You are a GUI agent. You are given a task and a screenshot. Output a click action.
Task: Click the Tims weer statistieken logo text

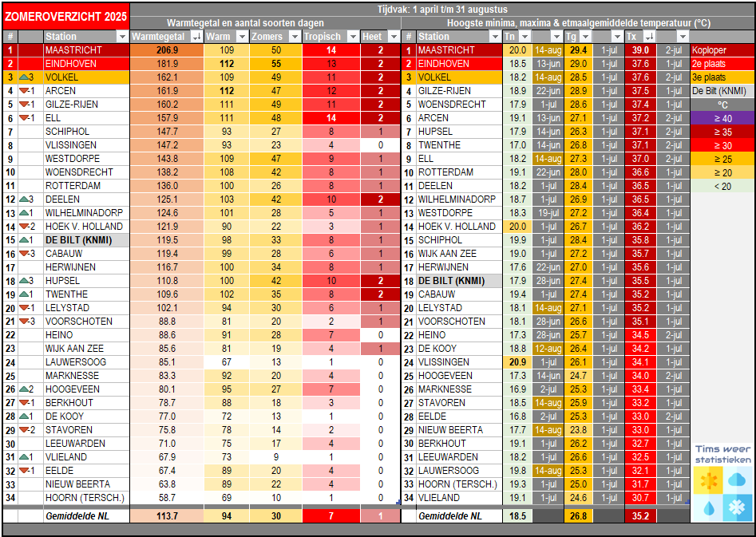point(722,454)
